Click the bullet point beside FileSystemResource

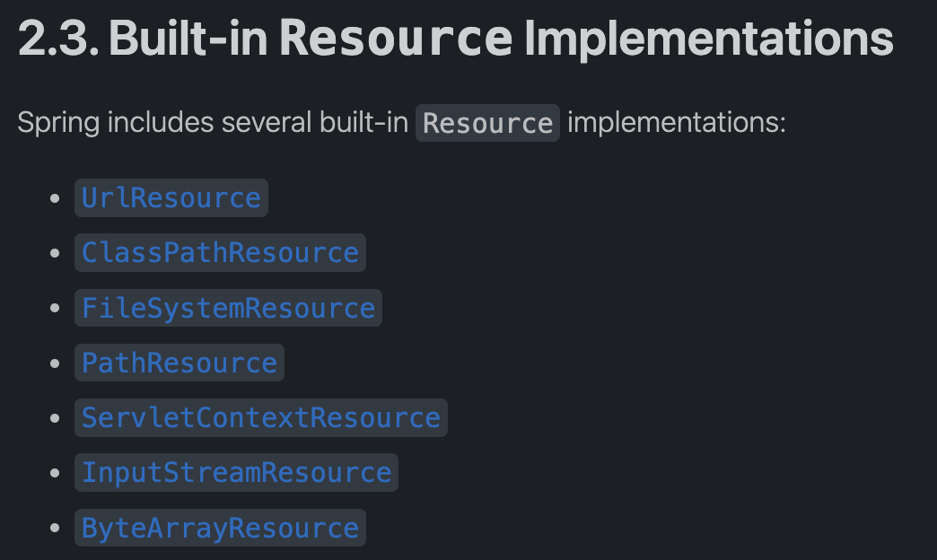pos(55,308)
